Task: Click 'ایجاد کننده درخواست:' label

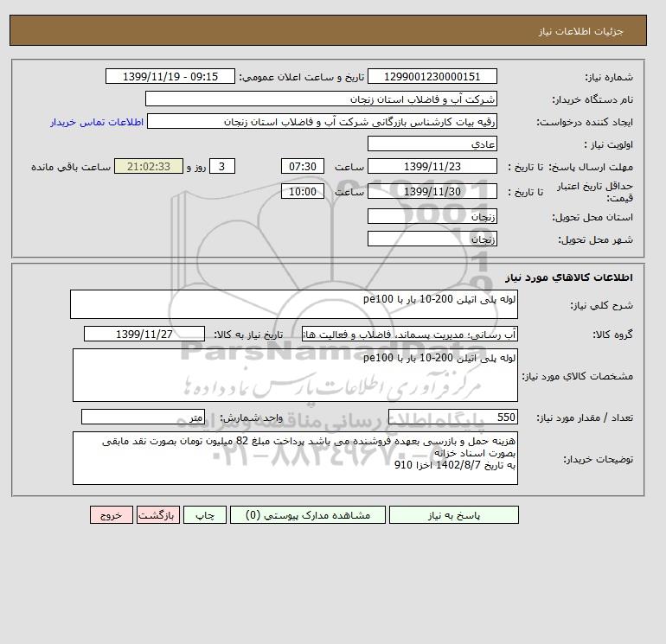Action: point(585,122)
